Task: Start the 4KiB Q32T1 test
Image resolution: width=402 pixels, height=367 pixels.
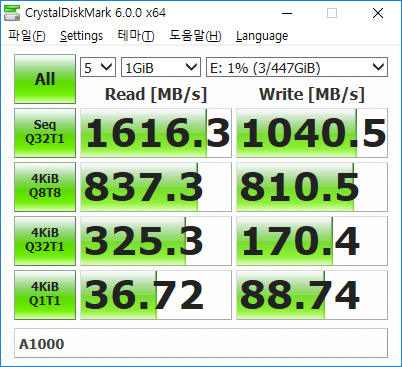Action: 45,241
